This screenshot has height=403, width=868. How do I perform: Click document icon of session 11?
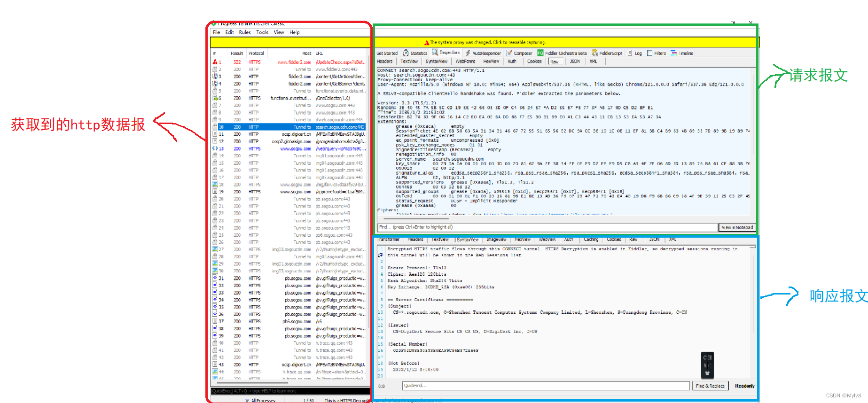pyautogui.click(x=215, y=134)
